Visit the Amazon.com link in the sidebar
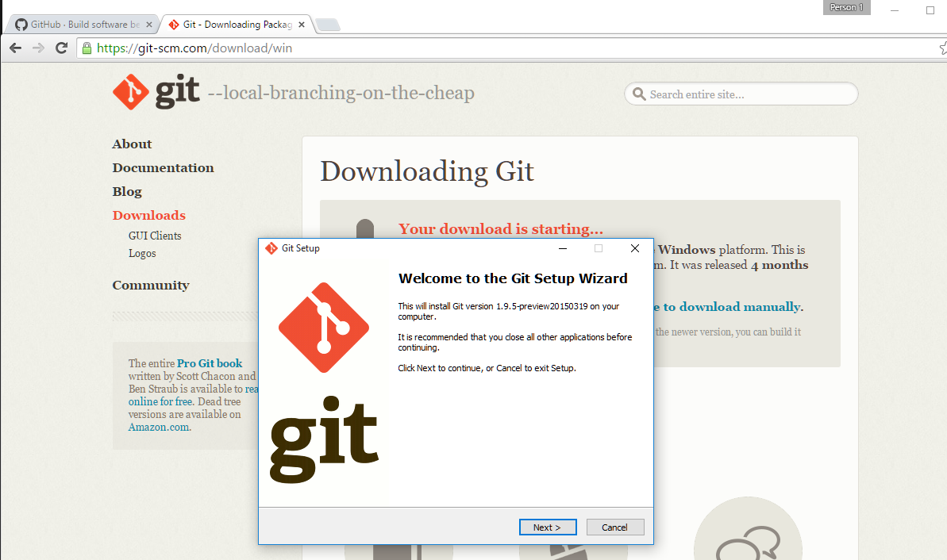947x560 pixels. click(158, 427)
